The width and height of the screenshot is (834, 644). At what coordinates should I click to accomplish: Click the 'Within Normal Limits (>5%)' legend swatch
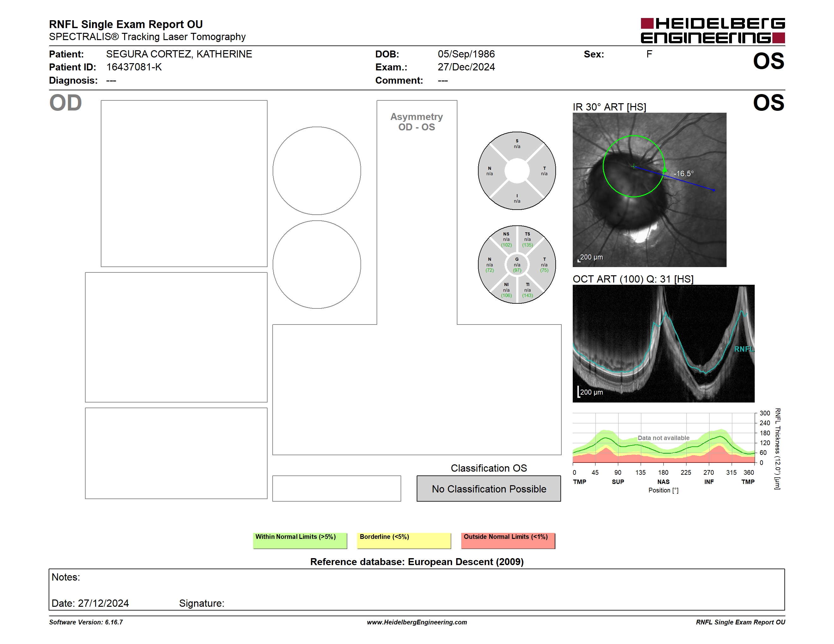(x=300, y=540)
